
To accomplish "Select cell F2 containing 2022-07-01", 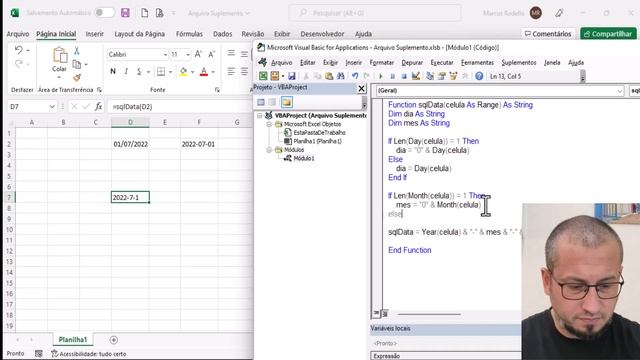I will tap(198, 144).
